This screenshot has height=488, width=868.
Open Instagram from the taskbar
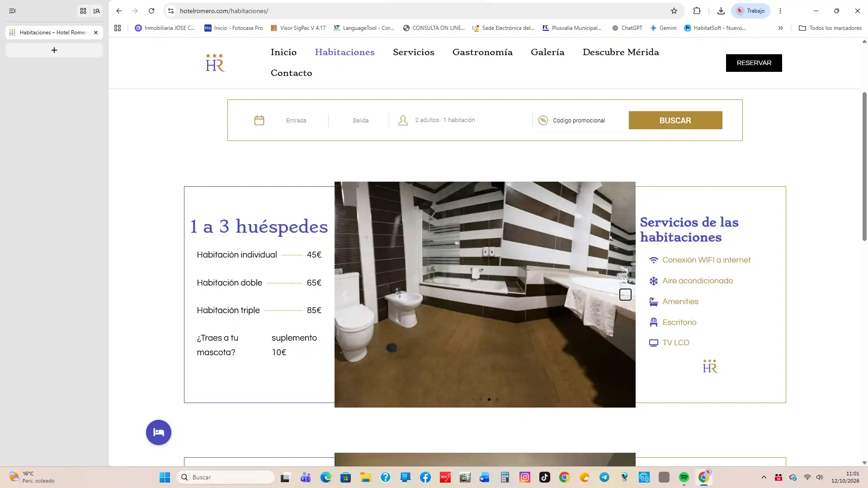(x=524, y=477)
